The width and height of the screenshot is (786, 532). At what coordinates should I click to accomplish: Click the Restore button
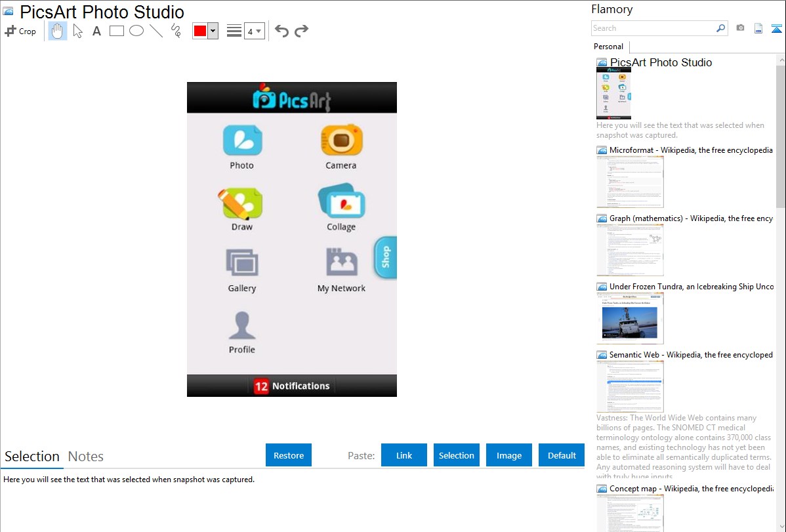click(289, 455)
